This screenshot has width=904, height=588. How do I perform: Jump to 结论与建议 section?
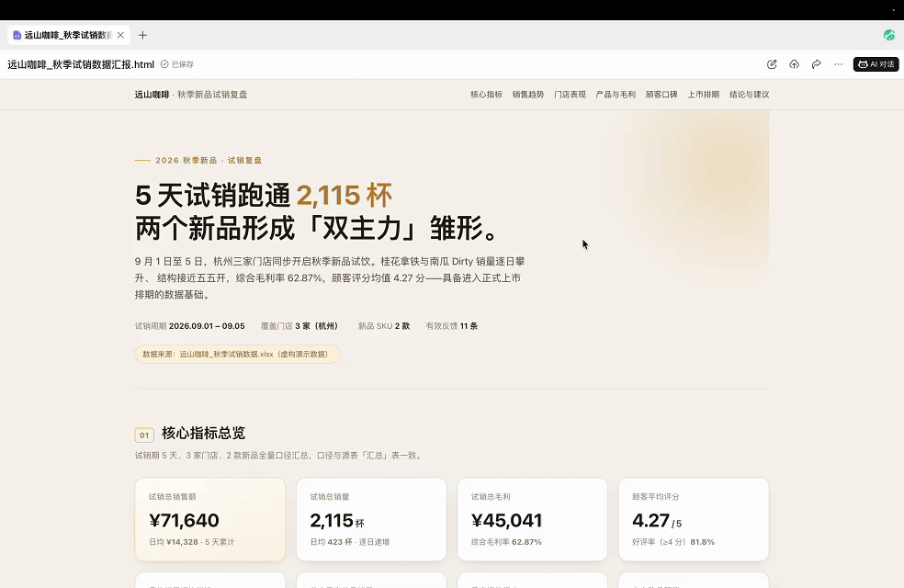click(749, 95)
